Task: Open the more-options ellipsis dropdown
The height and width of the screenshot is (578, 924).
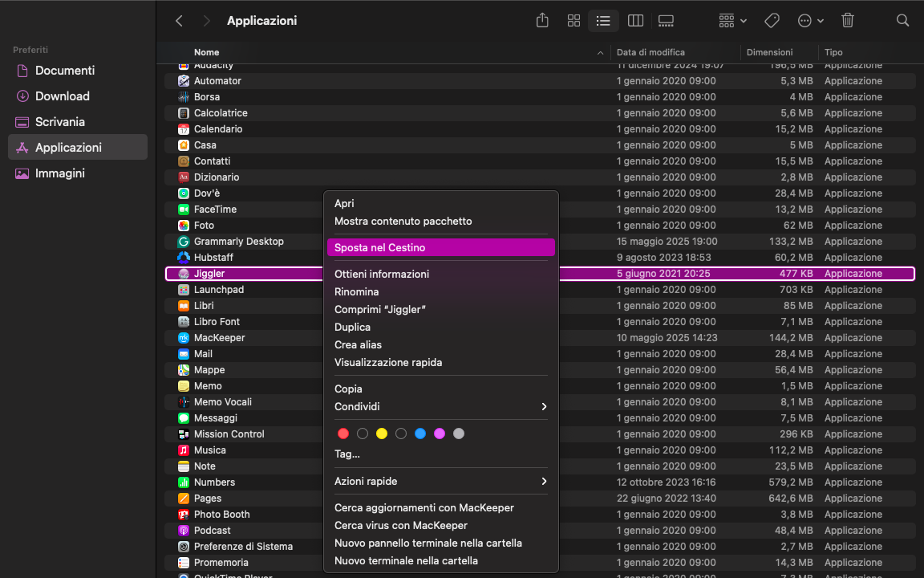Action: tap(809, 21)
